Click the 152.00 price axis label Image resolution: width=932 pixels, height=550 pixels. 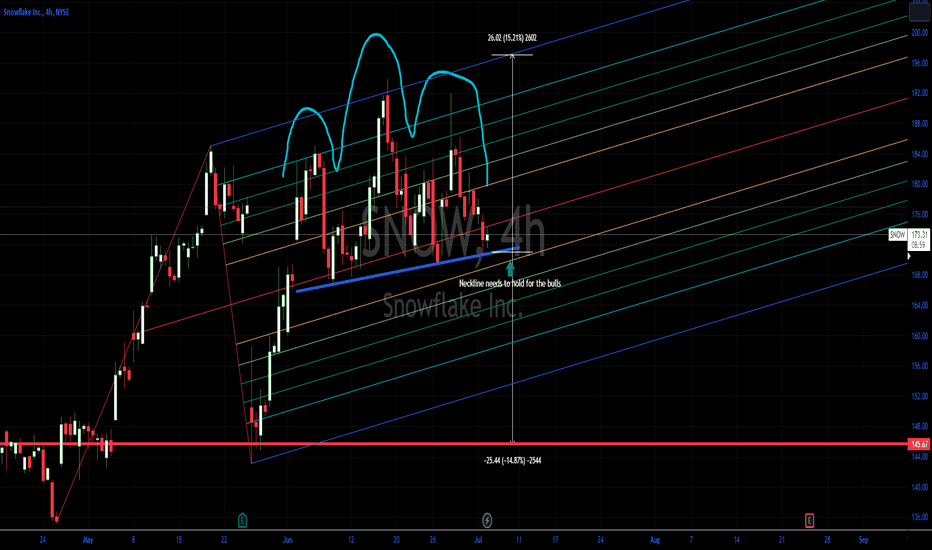click(x=919, y=396)
